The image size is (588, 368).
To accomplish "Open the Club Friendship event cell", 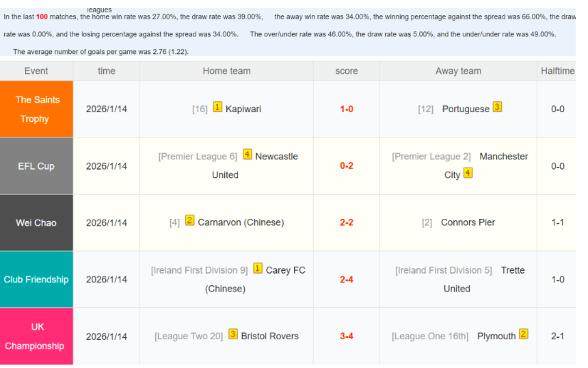I will click(36, 280).
